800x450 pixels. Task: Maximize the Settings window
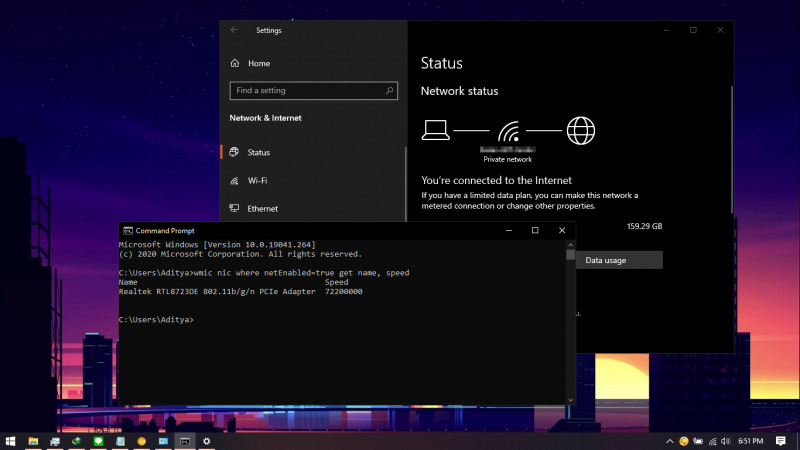[693, 30]
